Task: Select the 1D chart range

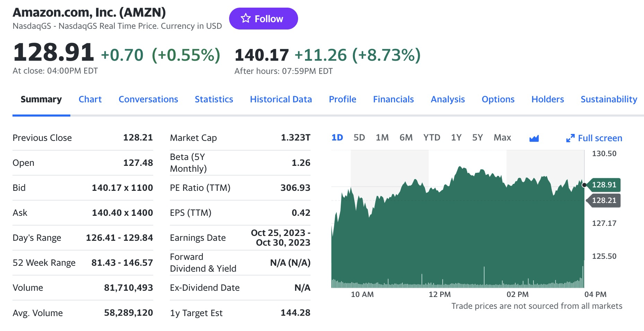Action: pyautogui.click(x=337, y=138)
